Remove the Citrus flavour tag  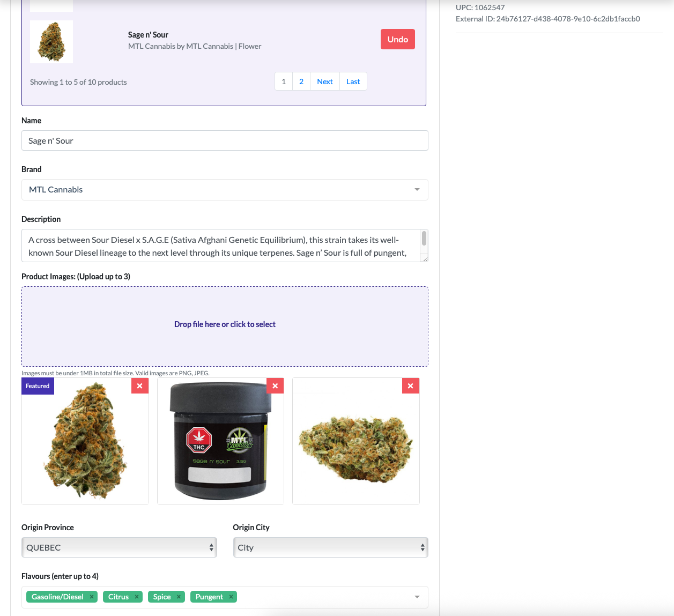pos(137,597)
